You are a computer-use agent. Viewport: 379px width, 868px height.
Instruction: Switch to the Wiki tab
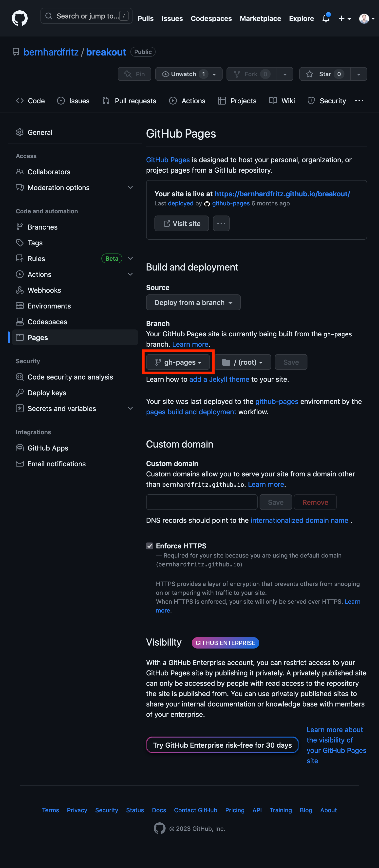(x=282, y=101)
